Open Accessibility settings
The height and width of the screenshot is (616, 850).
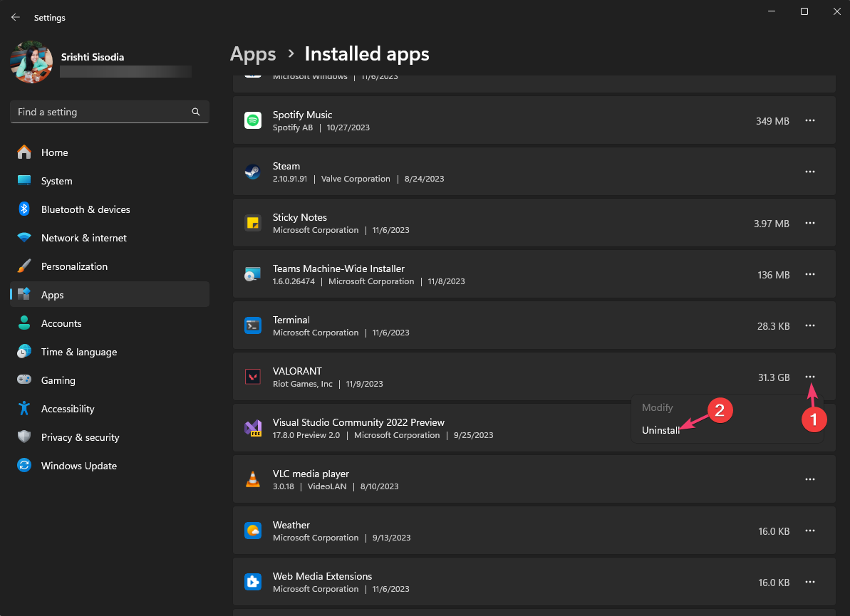110,409
